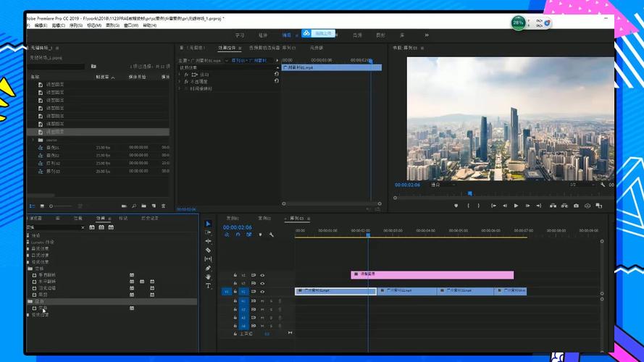Select the Type (T) tool
Viewport: 644px width, 362px height.
[208, 286]
